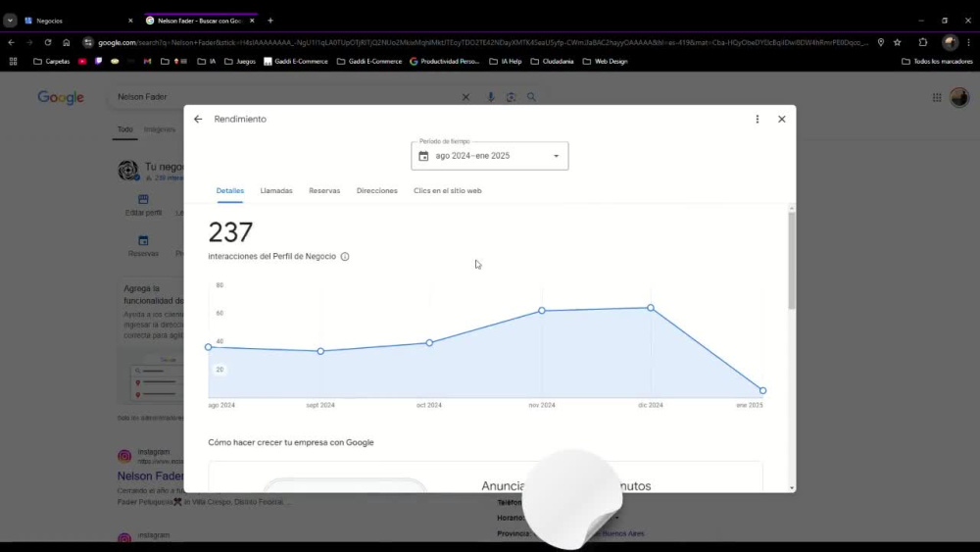Close the Nelson Fader browser tab
Image resolution: width=980 pixels, height=552 pixels.
click(252, 21)
